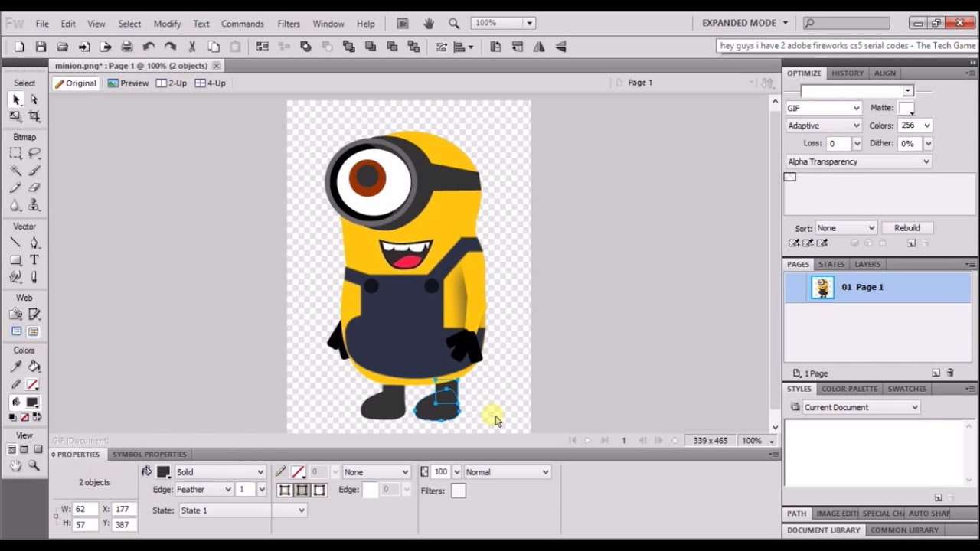Select the Freeform tool
Screen dimensions: 980x551
pos(15,277)
